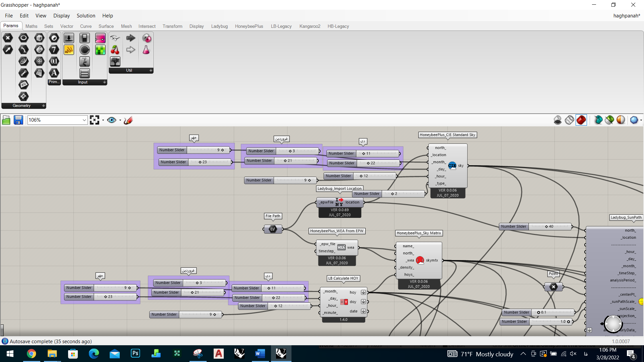Switch to wireframe preview mode

(569, 120)
